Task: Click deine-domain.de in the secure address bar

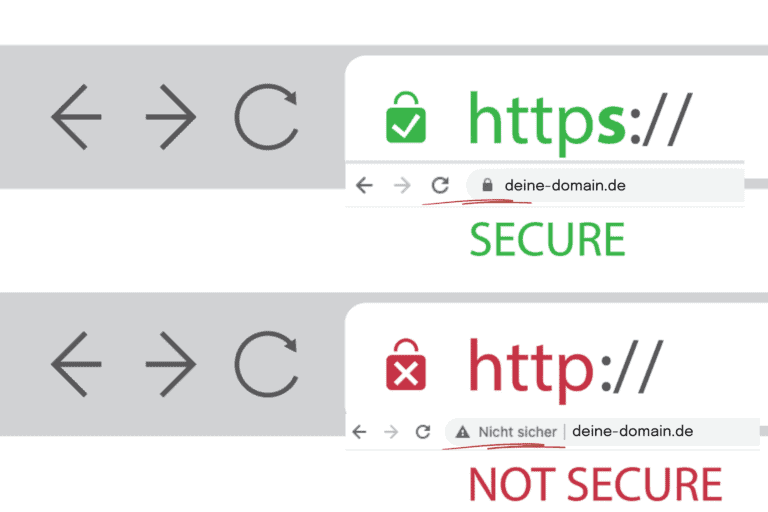Action: [x=565, y=185]
